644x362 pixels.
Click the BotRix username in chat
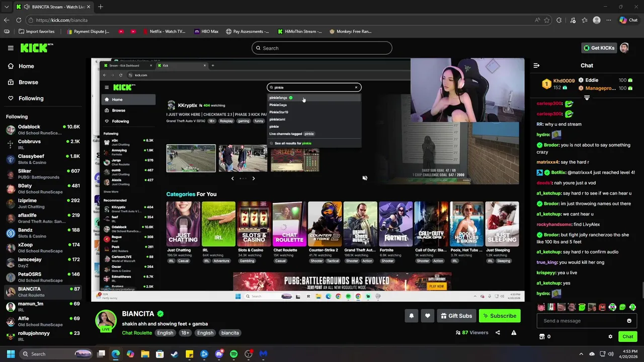[558, 172]
